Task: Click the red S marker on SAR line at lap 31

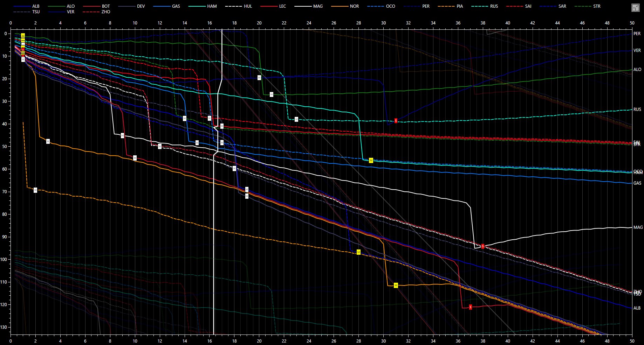Action: tap(396, 121)
